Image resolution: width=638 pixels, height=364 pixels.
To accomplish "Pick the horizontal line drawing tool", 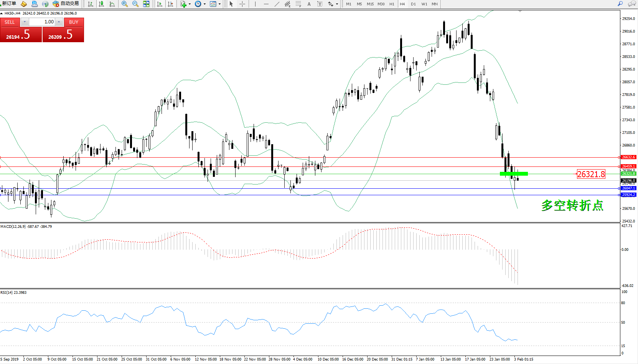I will coord(266,4).
